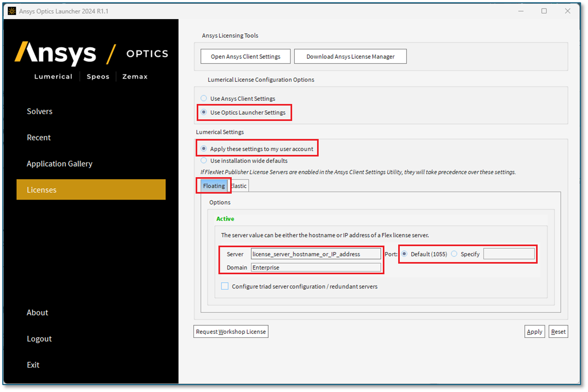Select Use Ansys Client Settings radio button
588x392 pixels.
[x=204, y=99]
